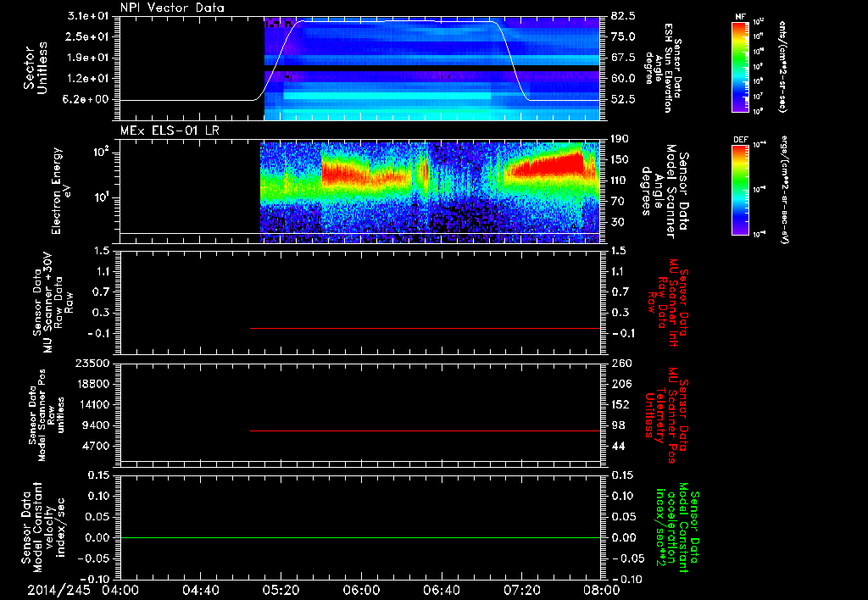
Task: Click the 75.0 sun elevation tick
Action: coord(623,36)
